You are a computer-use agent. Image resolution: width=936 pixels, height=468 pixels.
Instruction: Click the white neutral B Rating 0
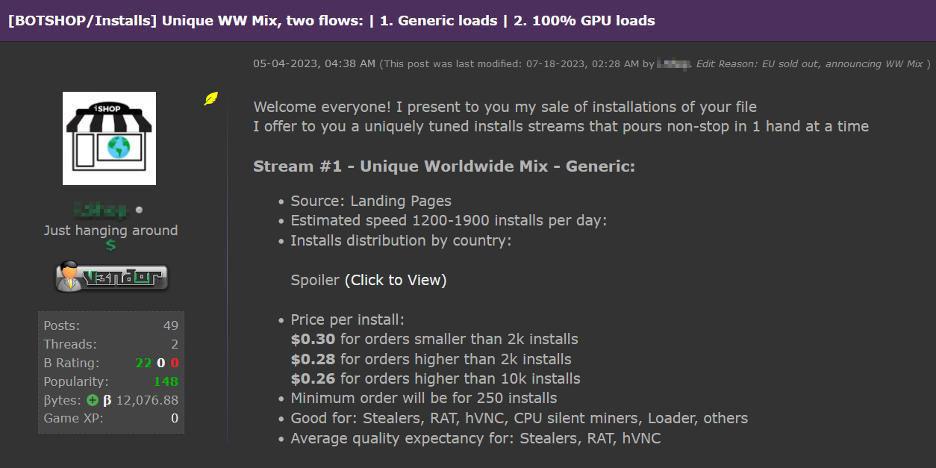[161, 363]
